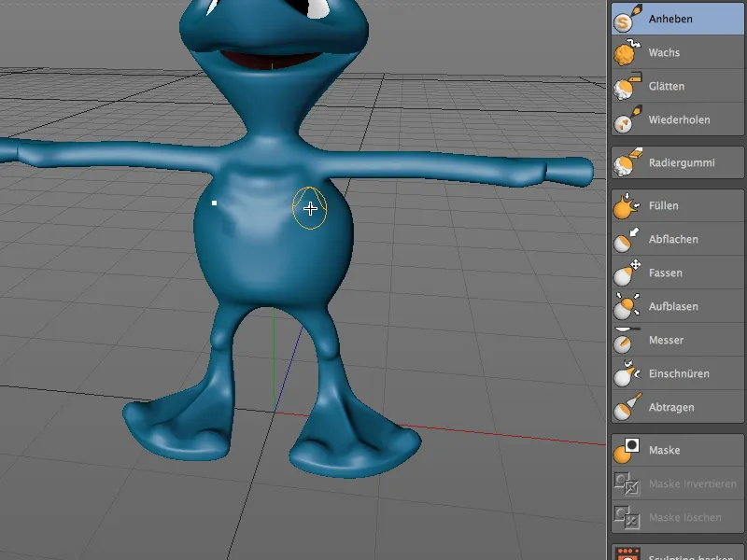Screen dimensions: 747x560
Task: Activate the Fassen grab tool icon
Action: click(x=627, y=273)
